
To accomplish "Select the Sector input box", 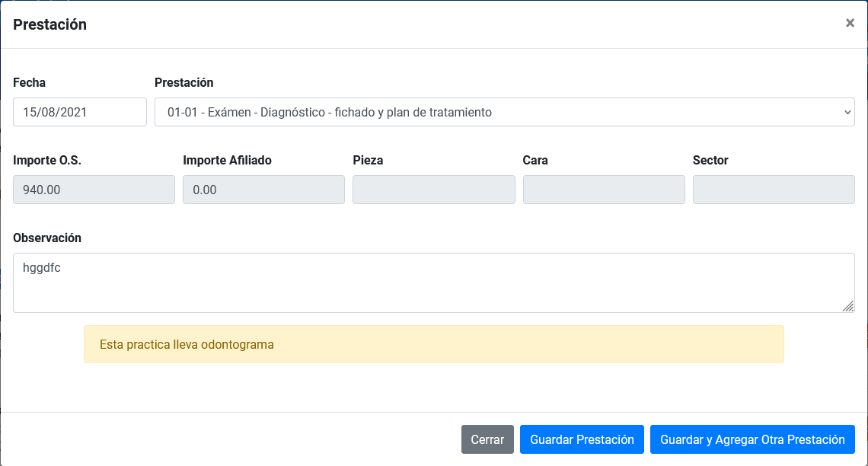I will click(773, 190).
